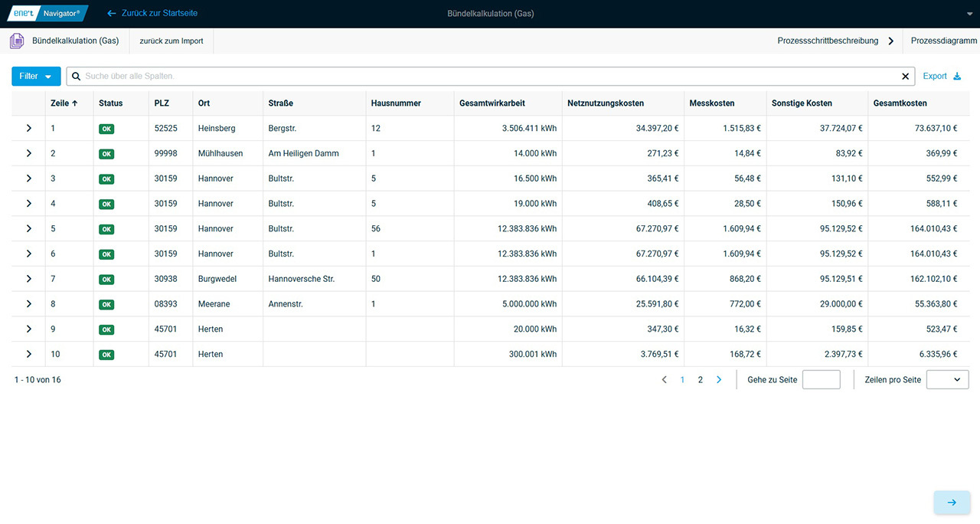Clear the search field with X icon

[906, 77]
